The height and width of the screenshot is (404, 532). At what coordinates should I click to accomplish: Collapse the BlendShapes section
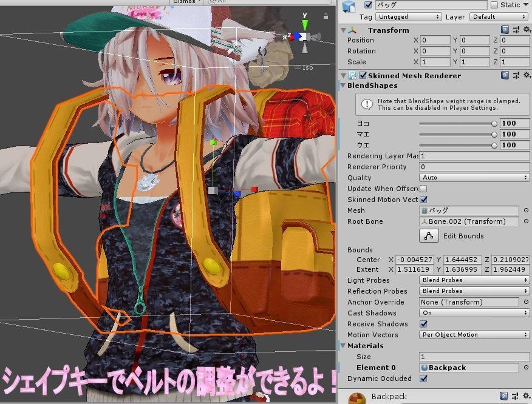(x=343, y=86)
